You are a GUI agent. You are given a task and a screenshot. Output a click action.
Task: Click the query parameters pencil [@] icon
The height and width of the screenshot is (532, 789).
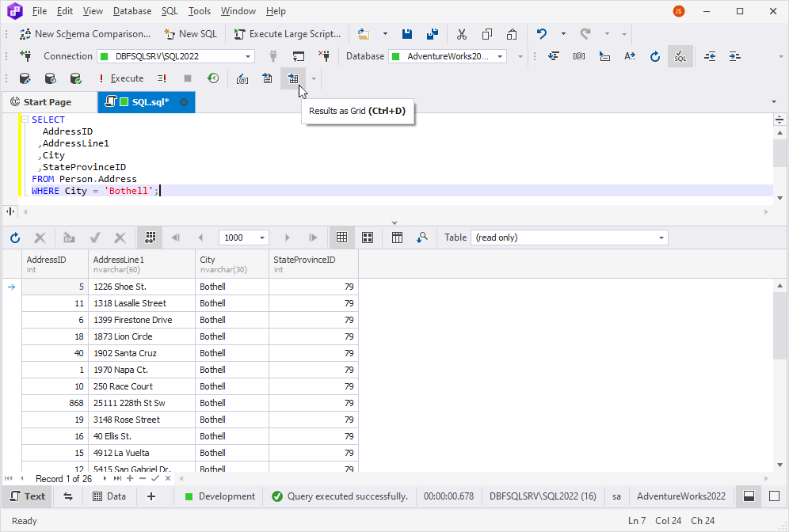pyautogui.click(x=242, y=78)
